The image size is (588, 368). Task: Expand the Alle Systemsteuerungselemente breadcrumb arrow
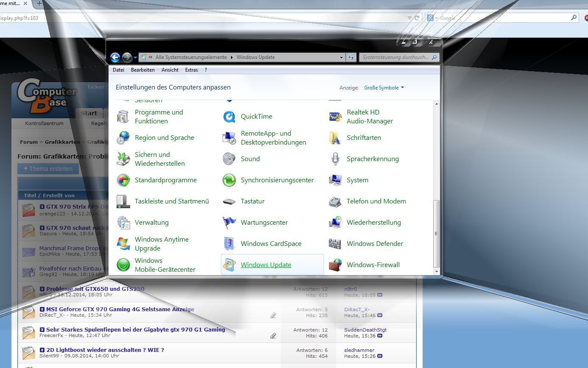point(231,57)
